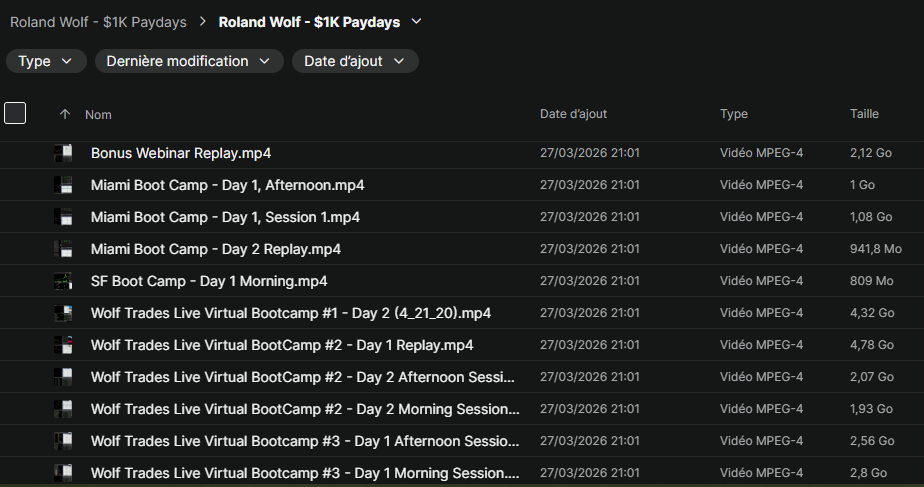
Task: Select file Miami Boot Camp - Day 1, Session 1.mp4
Action: tap(225, 217)
